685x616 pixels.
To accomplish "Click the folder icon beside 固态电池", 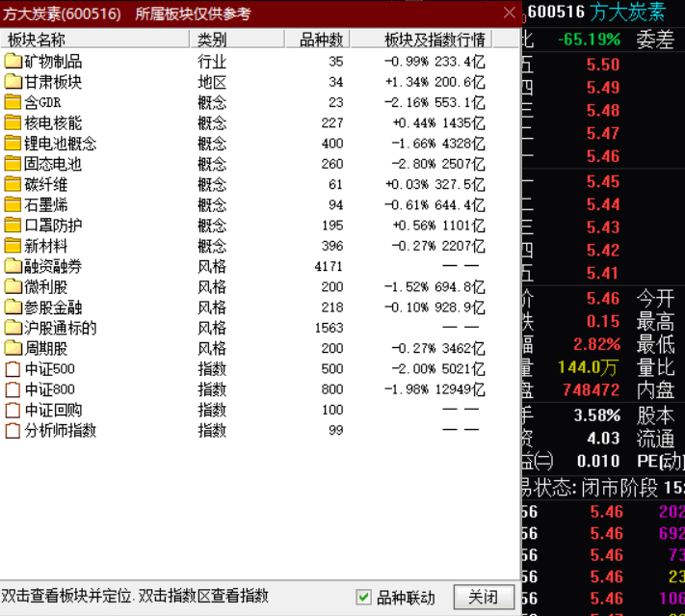I will tap(13, 164).
